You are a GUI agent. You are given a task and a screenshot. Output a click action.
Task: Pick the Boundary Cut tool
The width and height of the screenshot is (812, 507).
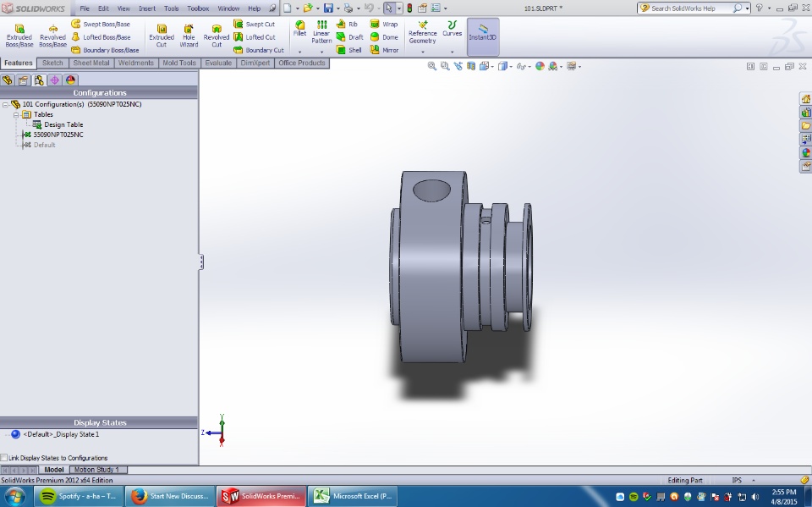coord(259,50)
